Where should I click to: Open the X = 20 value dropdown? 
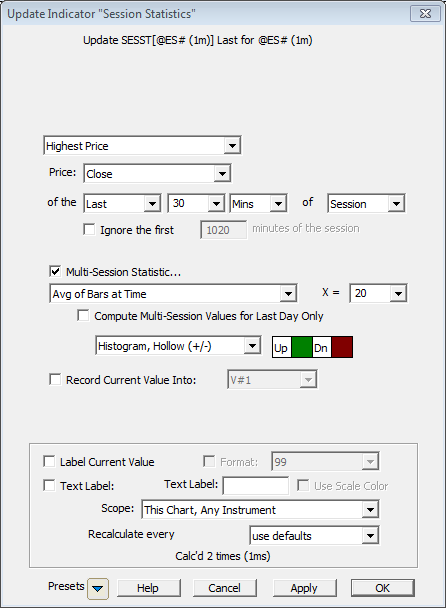[378, 293]
